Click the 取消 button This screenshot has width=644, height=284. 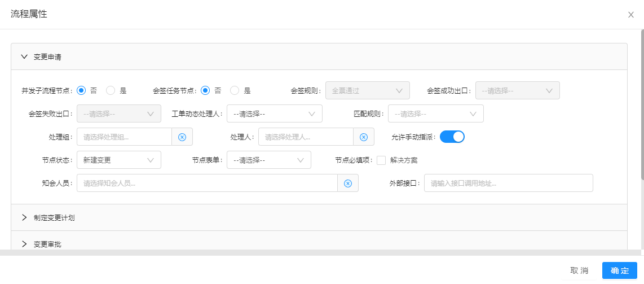tap(580, 270)
